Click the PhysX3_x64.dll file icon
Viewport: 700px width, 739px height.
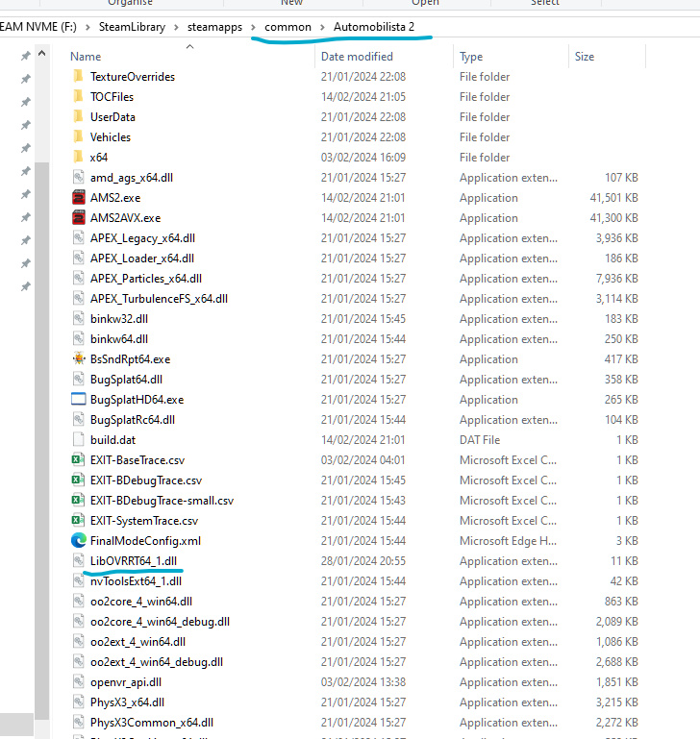click(78, 702)
